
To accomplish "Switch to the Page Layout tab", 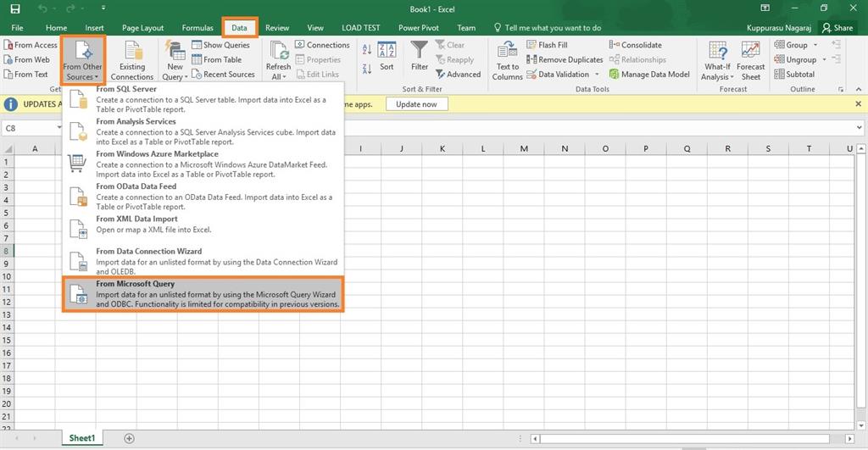I will point(142,28).
